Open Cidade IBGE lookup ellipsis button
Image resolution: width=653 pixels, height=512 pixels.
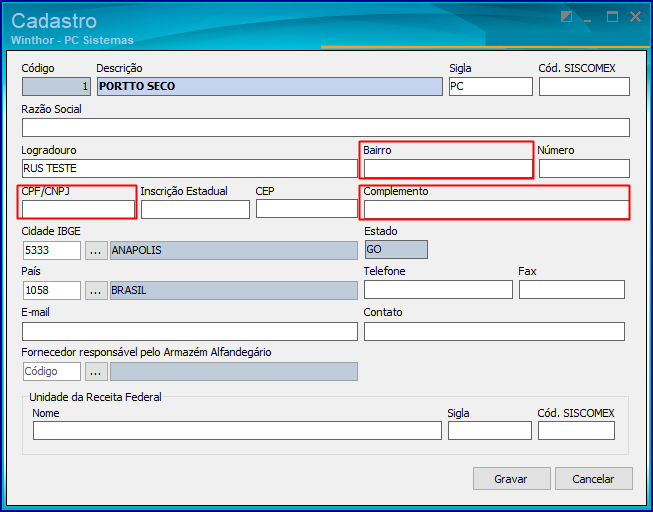point(96,250)
